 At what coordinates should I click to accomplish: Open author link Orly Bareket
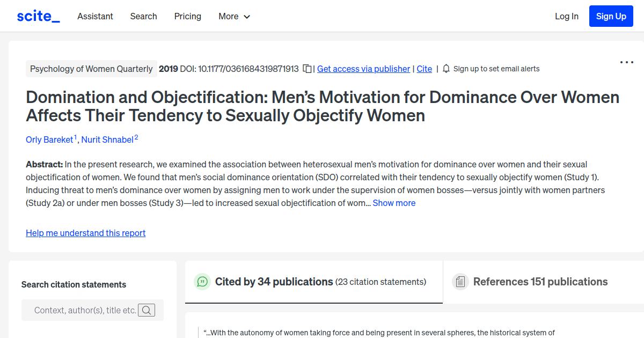49,139
